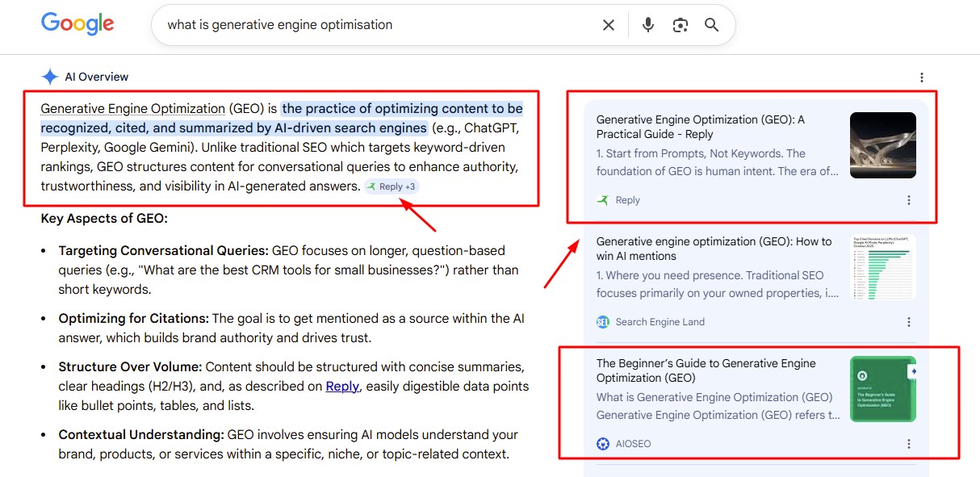This screenshot has width=980, height=477.
Task: Click the AI Overview sparkle icon
Action: coord(50,77)
